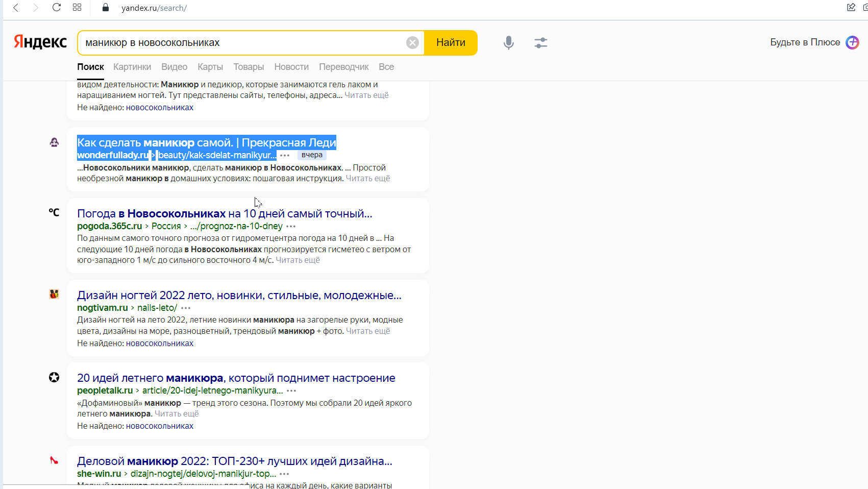Click the °C weather favicon
This screenshot has height=489, width=868.
point(54,212)
